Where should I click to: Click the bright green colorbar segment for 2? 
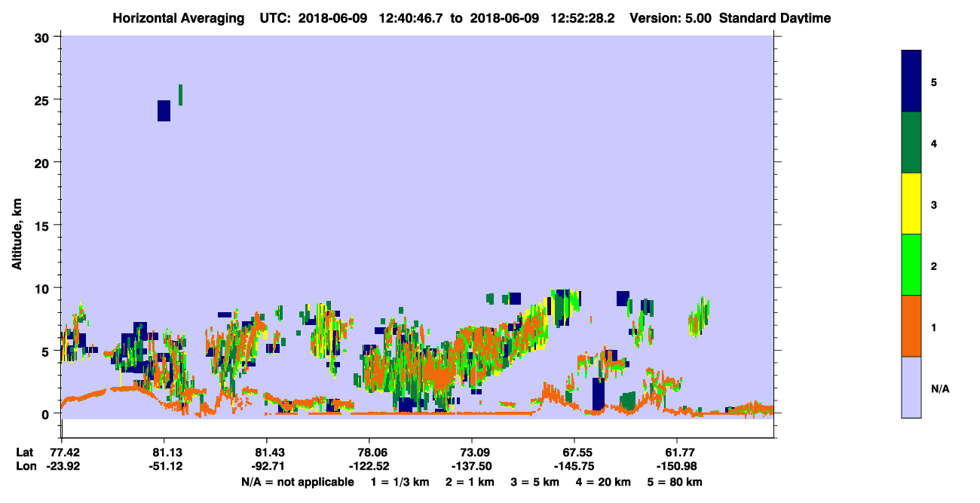click(x=911, y=265)
